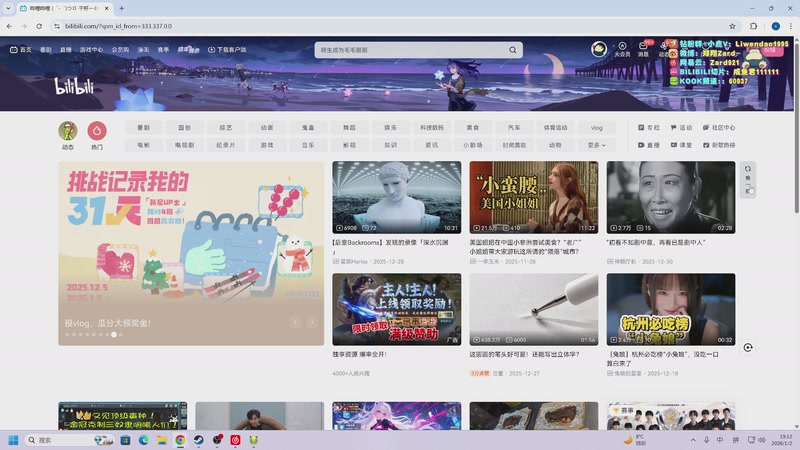The height and width of the screenshot is (450, 800).
Task: Select the 综艺 category button
Action: 226,128
